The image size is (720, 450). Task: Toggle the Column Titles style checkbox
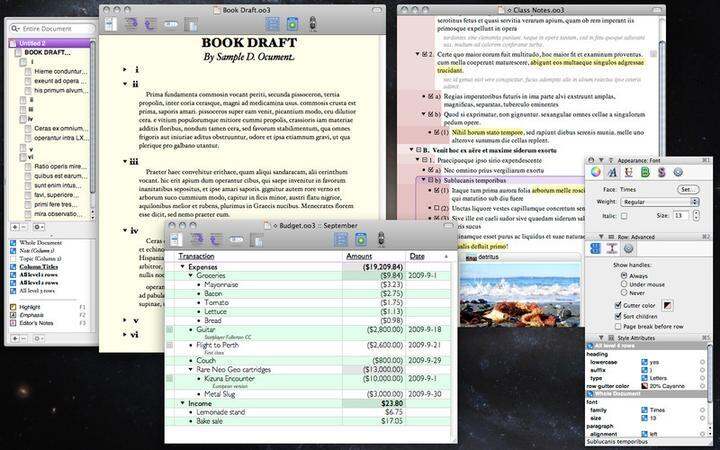(x=13, y=267)
